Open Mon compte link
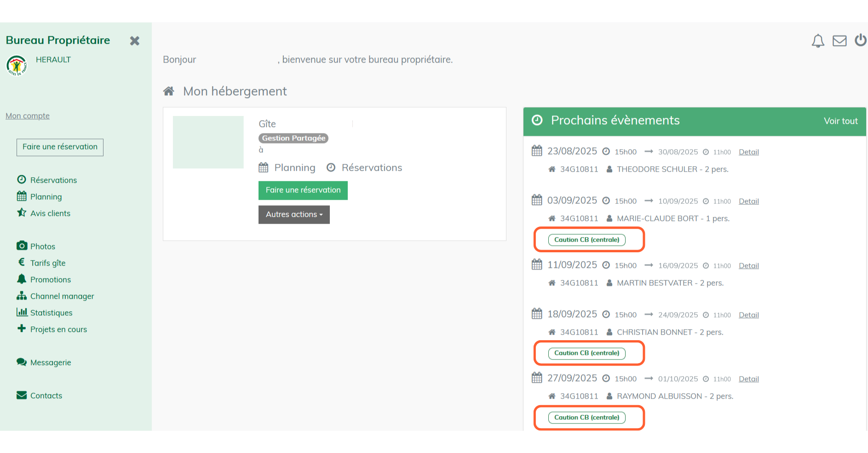 28,116
